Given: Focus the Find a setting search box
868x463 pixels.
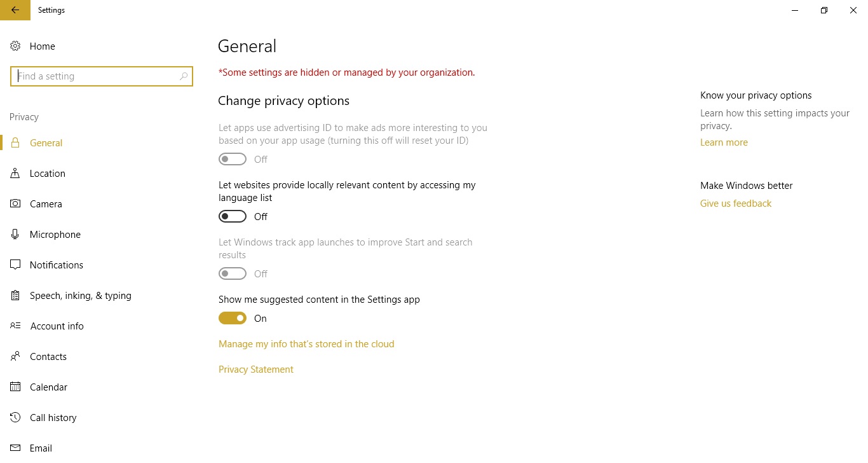Looking at the screenshot, I should pos(102,76).
